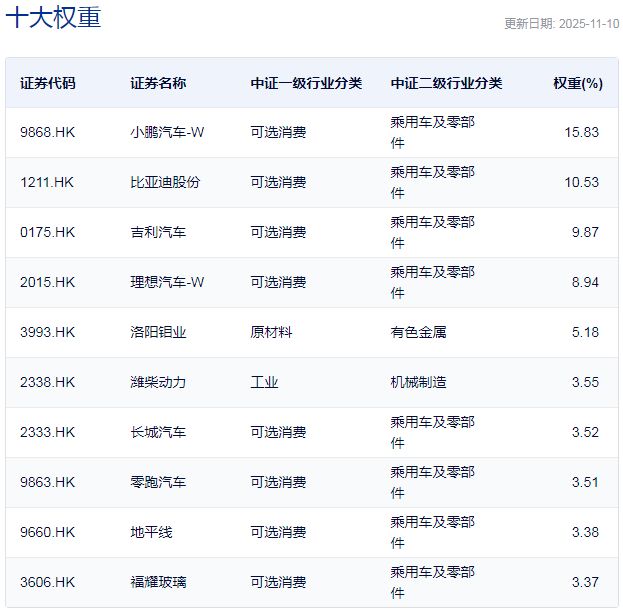Click 可选消费 in the 比亚迪股份 row

(x=278, y=182)
